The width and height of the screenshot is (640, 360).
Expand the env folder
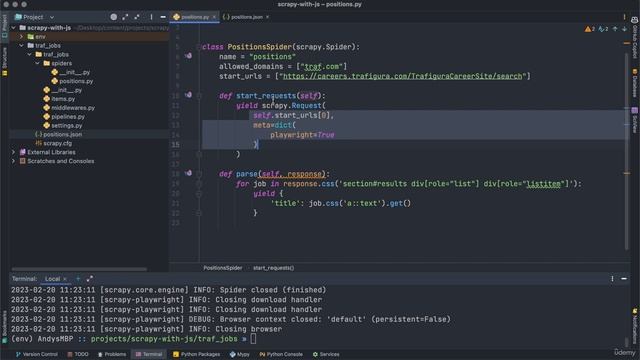click(x=22, y=37)
